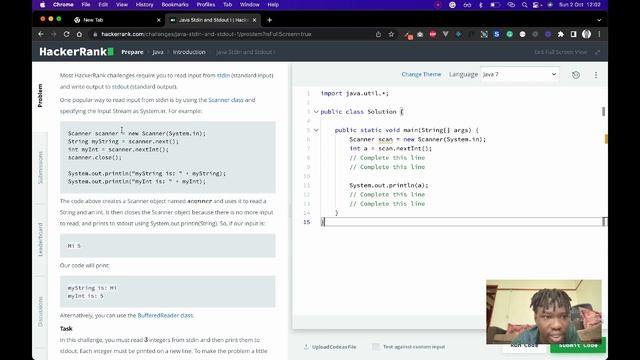The height and width of the screenshot is (360, 640).
Task: Click the browser Back arrow
Action: click(41, 34)
